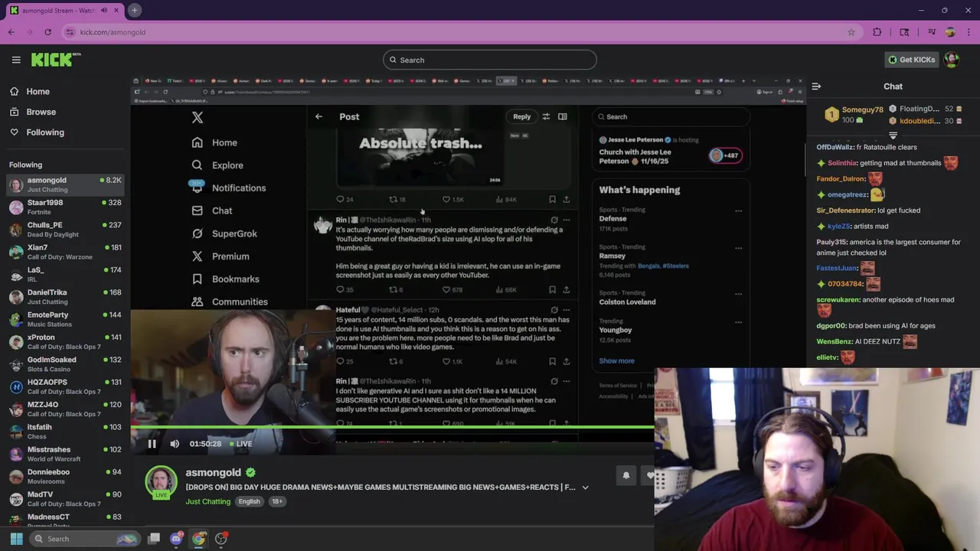Open xProton channel in Following list

[65, 341]
